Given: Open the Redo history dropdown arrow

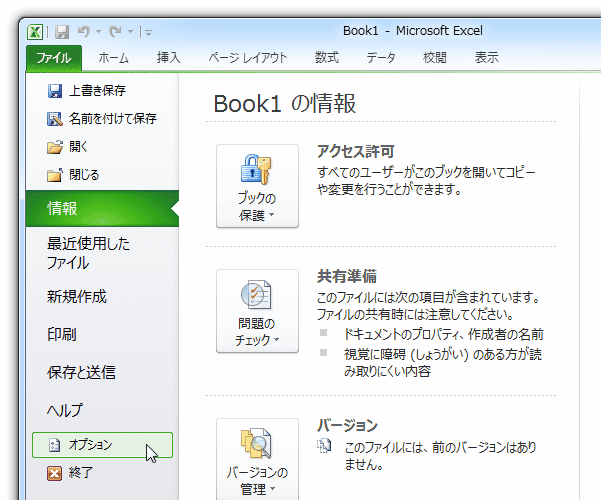Looking at the screenshot, I should [130, 32].
